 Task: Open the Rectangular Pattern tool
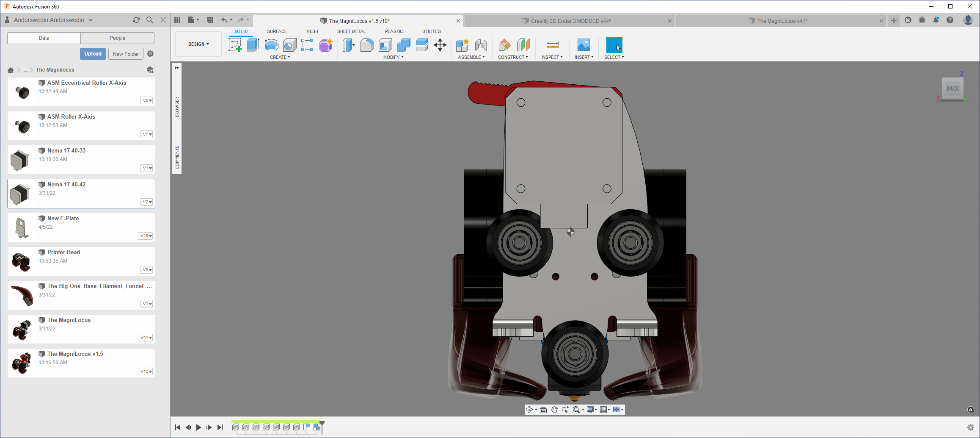308,45
